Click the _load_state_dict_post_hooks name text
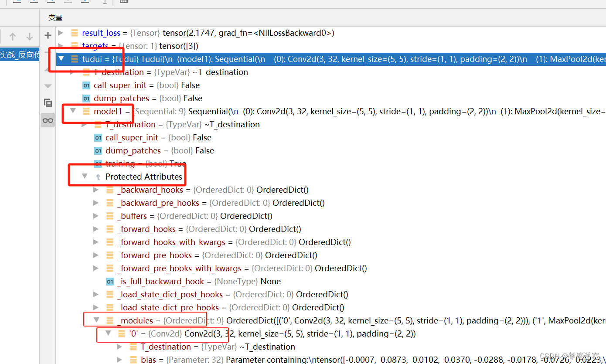Screen dimensions: 606x364 coord(170,295)
